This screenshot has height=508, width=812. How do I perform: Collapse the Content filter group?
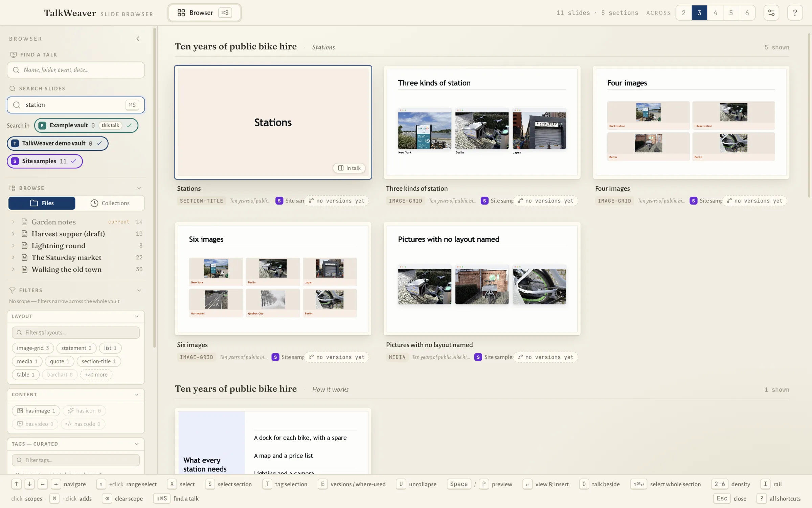pyautogui.click(x=137, y=395)
